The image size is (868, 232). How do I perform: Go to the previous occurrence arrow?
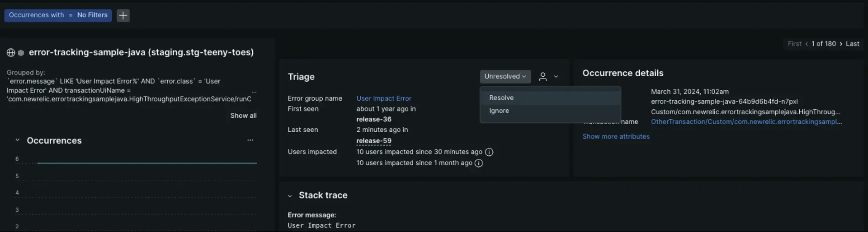click(x=807, y=44)
